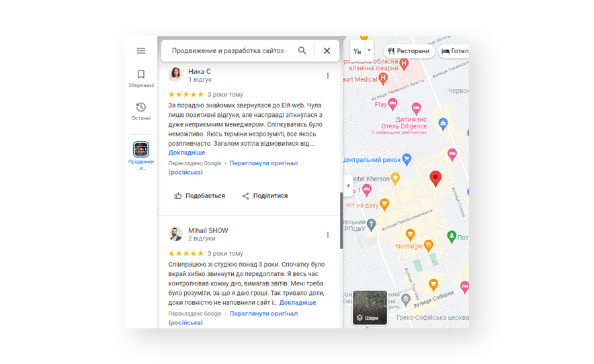Open the hamburger main menu
Screen dimensions: 594x364
tap(141, 51)
